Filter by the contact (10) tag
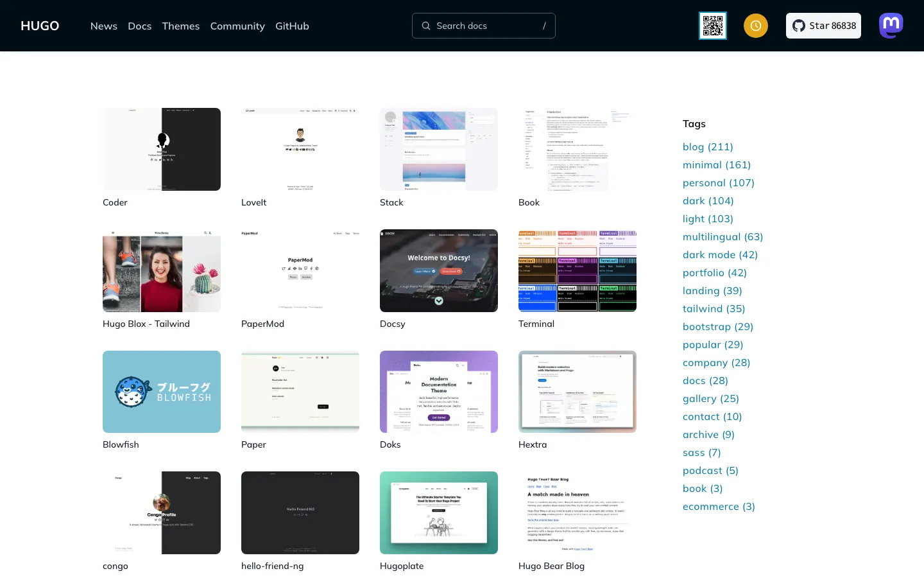 pos(712,417)
